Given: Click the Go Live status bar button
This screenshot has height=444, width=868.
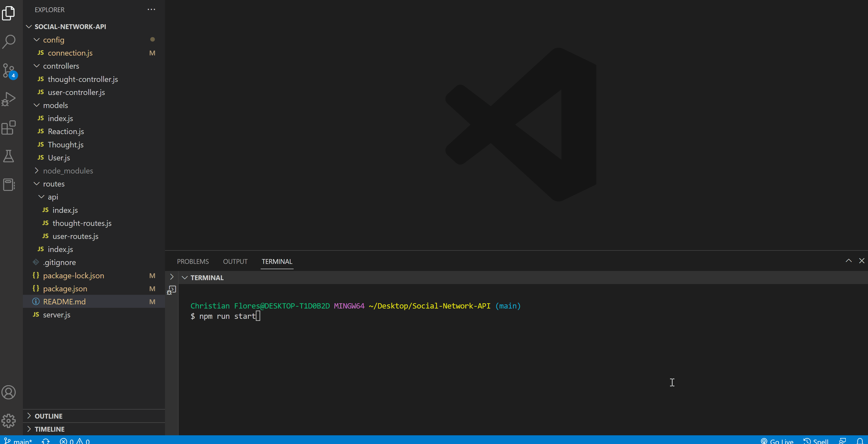Looking at the screenshot, I should point(777,441).
